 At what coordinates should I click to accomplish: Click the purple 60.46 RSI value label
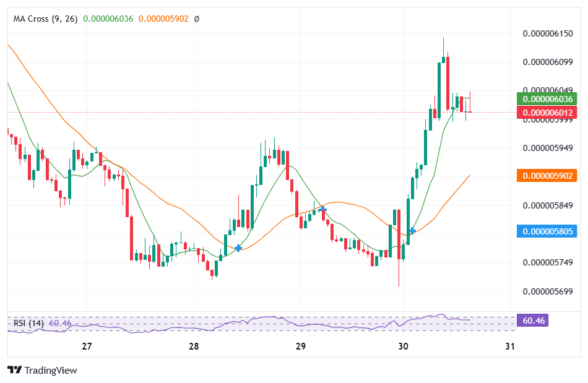coord(534,321)
